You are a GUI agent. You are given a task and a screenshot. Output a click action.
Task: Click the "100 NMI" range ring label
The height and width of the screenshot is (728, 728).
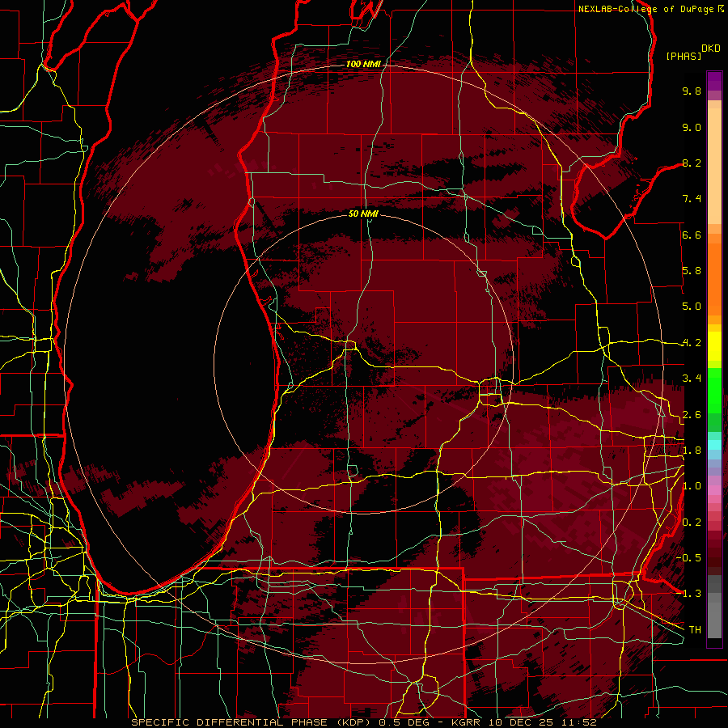363,64
